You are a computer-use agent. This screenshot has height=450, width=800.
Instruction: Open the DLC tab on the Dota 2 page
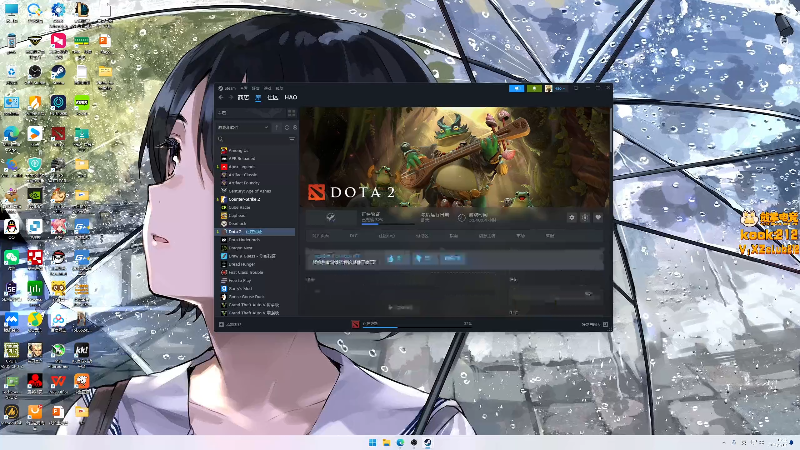click(354, 236)
